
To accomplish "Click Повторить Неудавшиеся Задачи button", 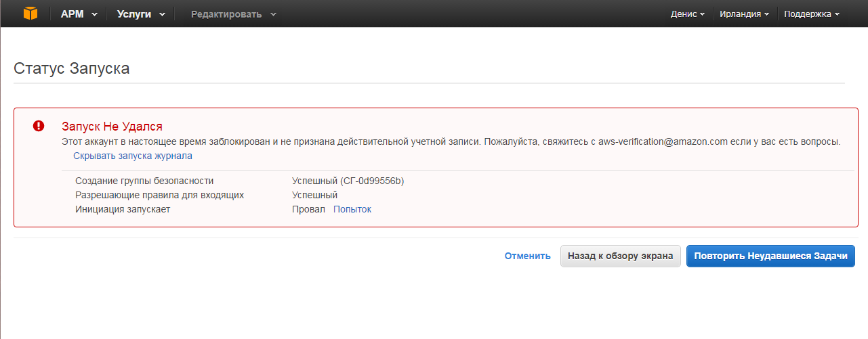I will click(770, 256).
